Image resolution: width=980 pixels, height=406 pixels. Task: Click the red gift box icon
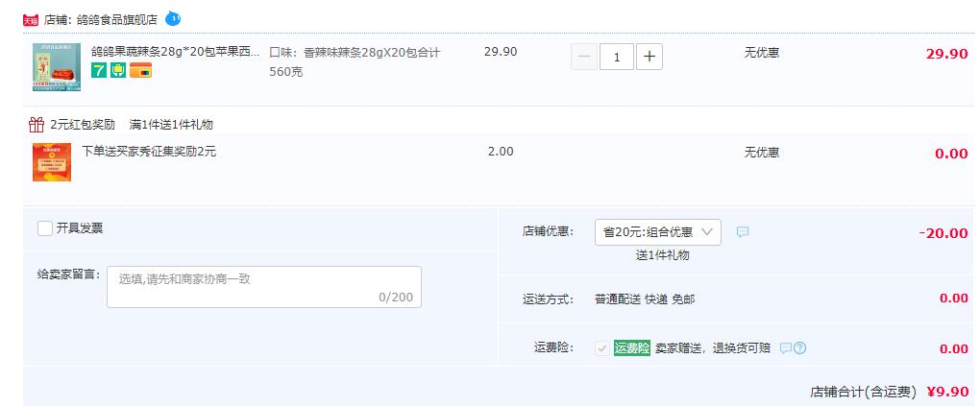point(37,125)
